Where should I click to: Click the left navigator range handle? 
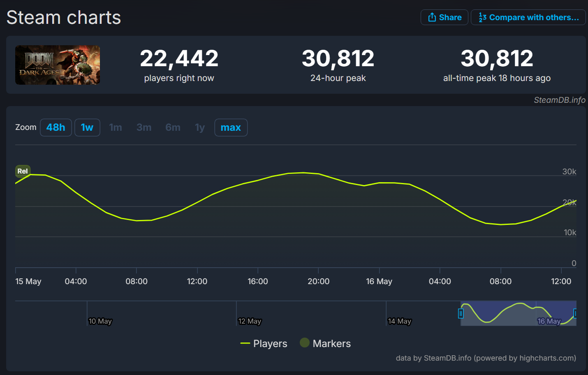coord(461,314)
